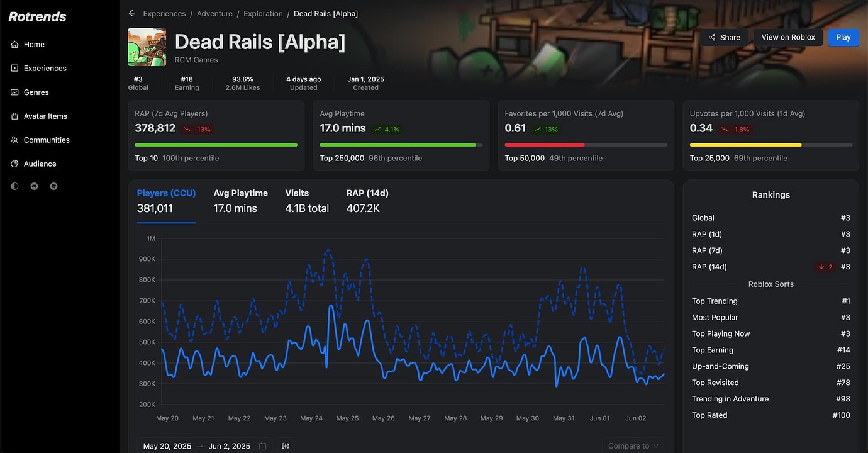
Task: Toggle the candlestick chart view
Action: click(x=286, y=445)
